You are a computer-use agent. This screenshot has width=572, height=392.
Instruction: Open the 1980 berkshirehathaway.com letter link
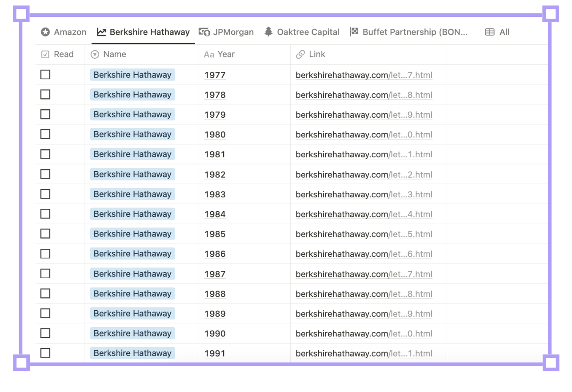(364, 135)
